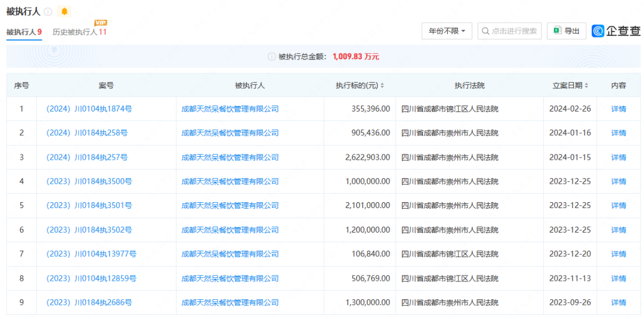Open 详情 for row 8
The height and width of the screenshot is (319, 644).
point(618,278)
